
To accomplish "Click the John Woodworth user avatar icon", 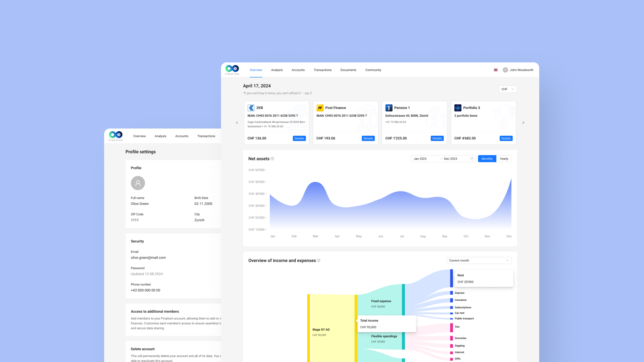I will 505,70.
